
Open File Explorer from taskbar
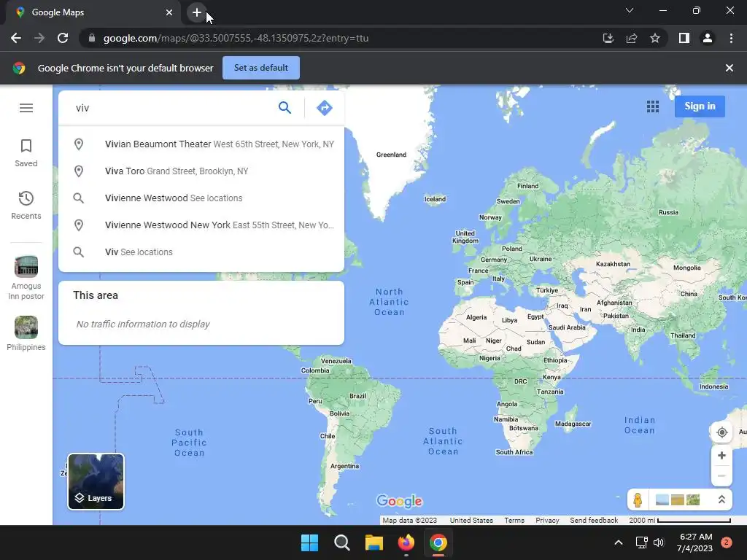(x=374, y=542)
